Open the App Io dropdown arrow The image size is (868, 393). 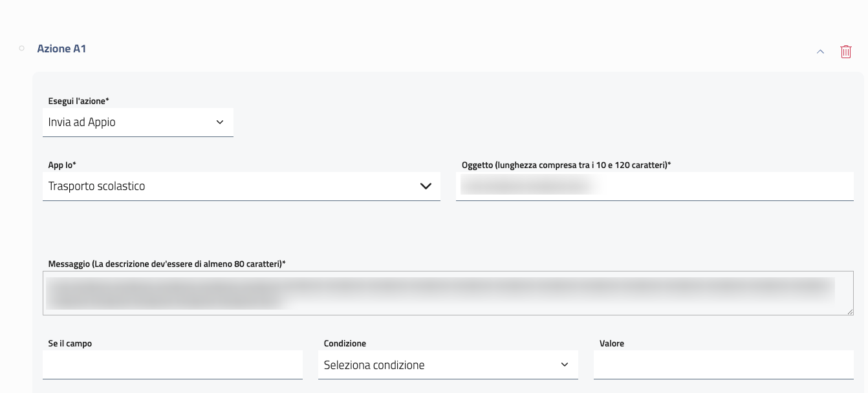(426, 186)
